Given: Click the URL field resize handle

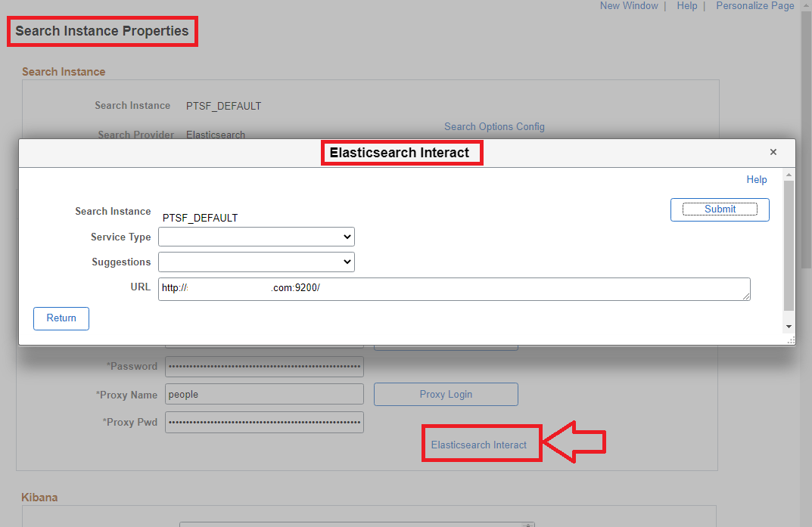Looking at the screenshot, I should coord(746,296).
